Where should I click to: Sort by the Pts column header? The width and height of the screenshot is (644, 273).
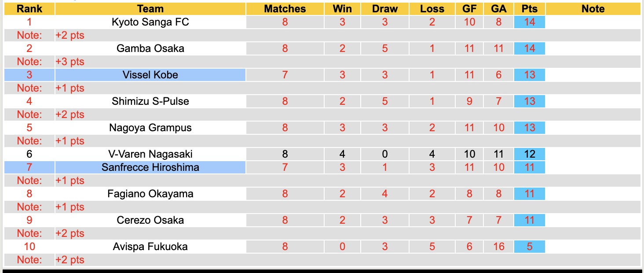point(529,9)
